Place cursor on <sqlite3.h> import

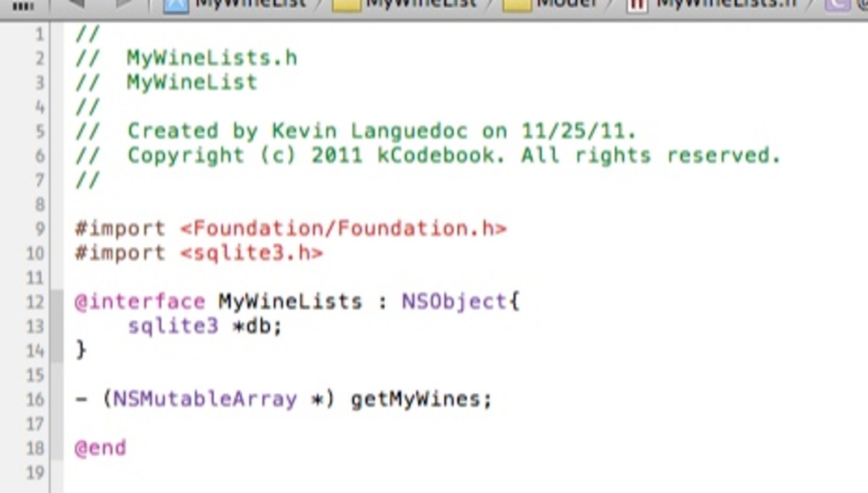pyautogui.click(x=251, y=253)
